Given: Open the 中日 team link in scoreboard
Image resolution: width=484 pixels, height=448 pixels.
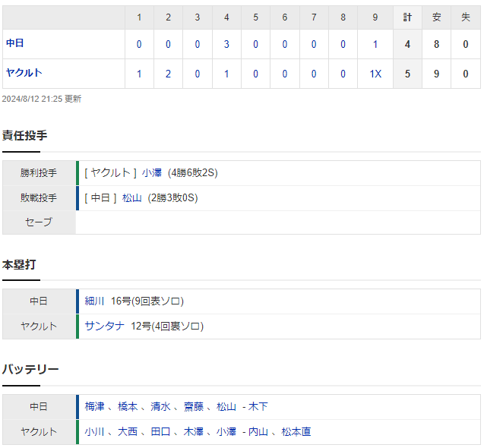Looking at the screenshot, I should 15,43.
